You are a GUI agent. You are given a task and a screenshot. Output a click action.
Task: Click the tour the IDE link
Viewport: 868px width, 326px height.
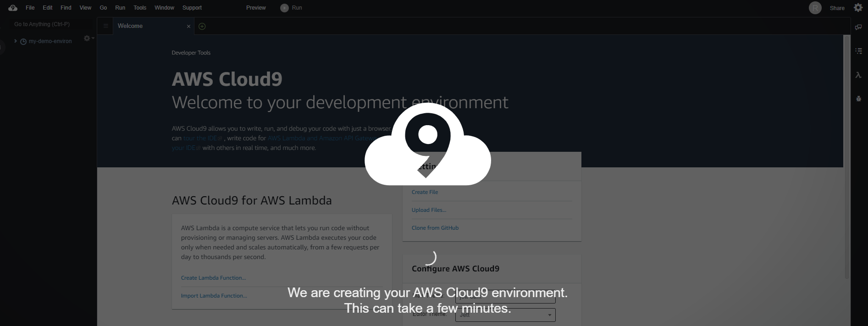(x=202, y=138)
